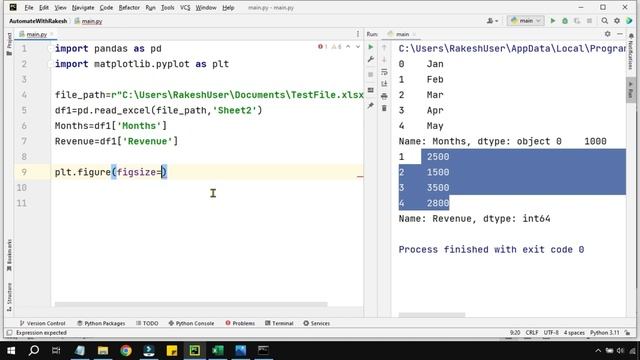Click UTF-8 encoding in status bar

pyautogui.click(x=551, y=333)
